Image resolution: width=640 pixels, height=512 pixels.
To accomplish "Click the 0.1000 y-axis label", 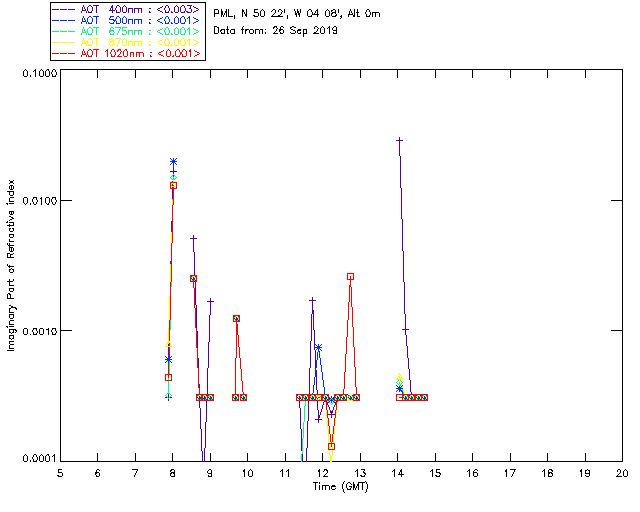I will pos(39,73).
